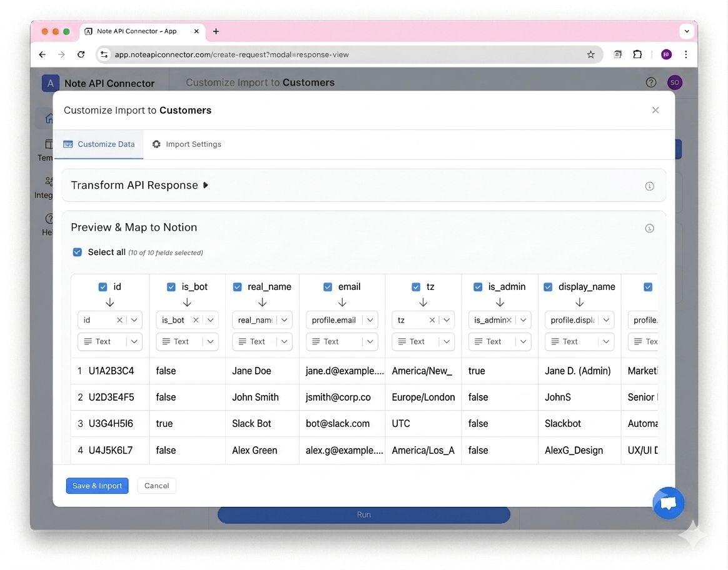Open the chat support bubble
The image size is (728, 570).
(x=668, y=503)
